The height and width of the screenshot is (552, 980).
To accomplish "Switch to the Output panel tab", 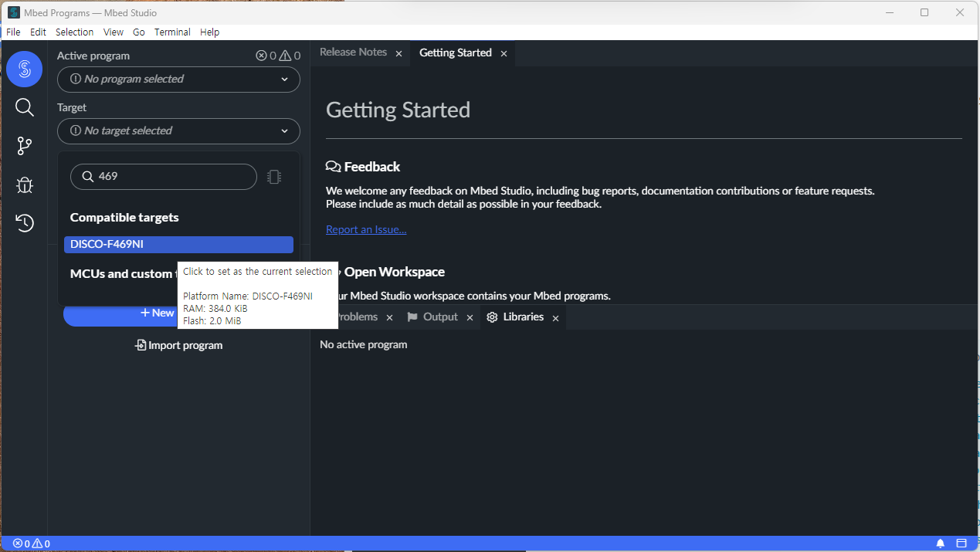I will (x=440, y=317).
